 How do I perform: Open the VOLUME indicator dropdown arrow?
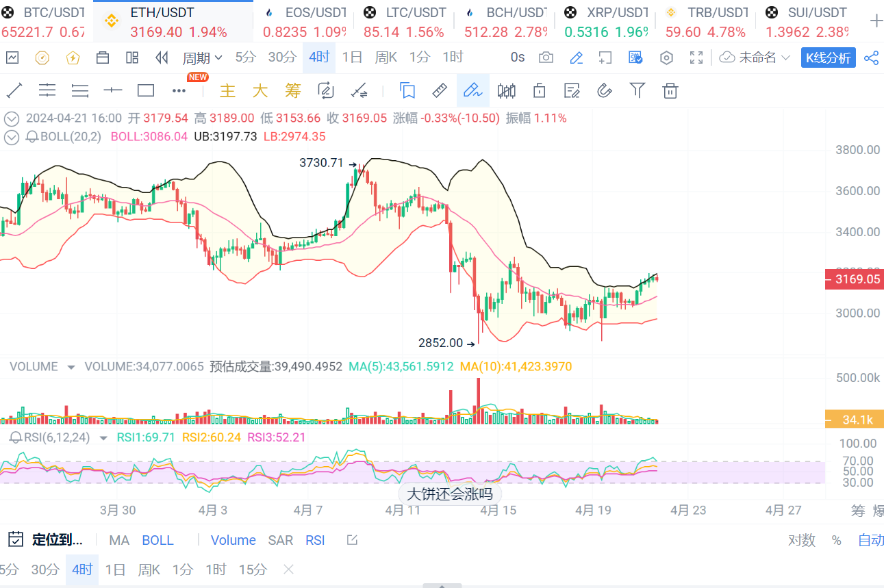click(x=71, y=367)
